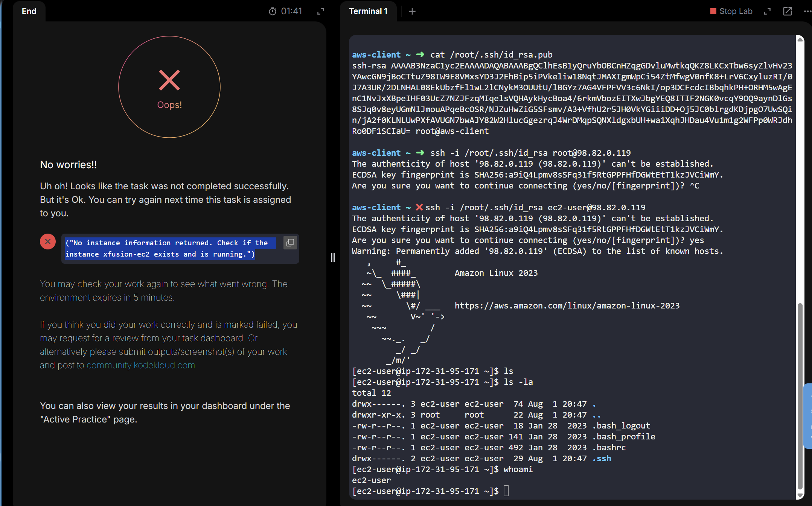
Task: Expand the terminal to fullscreen
Action: click(767, 11)
